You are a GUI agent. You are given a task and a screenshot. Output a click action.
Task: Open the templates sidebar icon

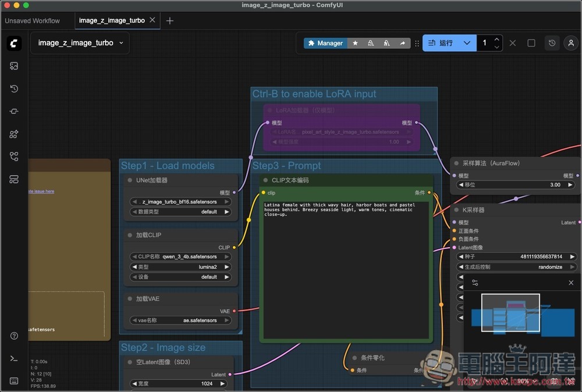tap(14, 179)
